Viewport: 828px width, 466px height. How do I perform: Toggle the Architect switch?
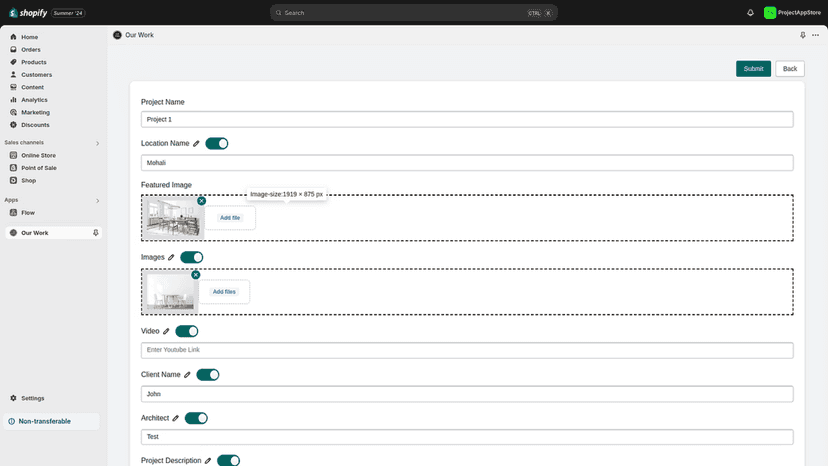click(196, 418)
